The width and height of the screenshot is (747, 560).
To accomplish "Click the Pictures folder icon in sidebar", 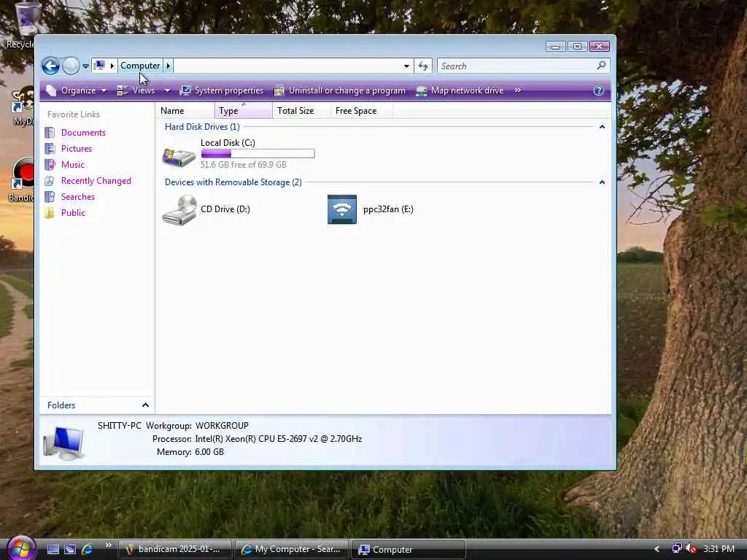I will click(x=50, y=149).
